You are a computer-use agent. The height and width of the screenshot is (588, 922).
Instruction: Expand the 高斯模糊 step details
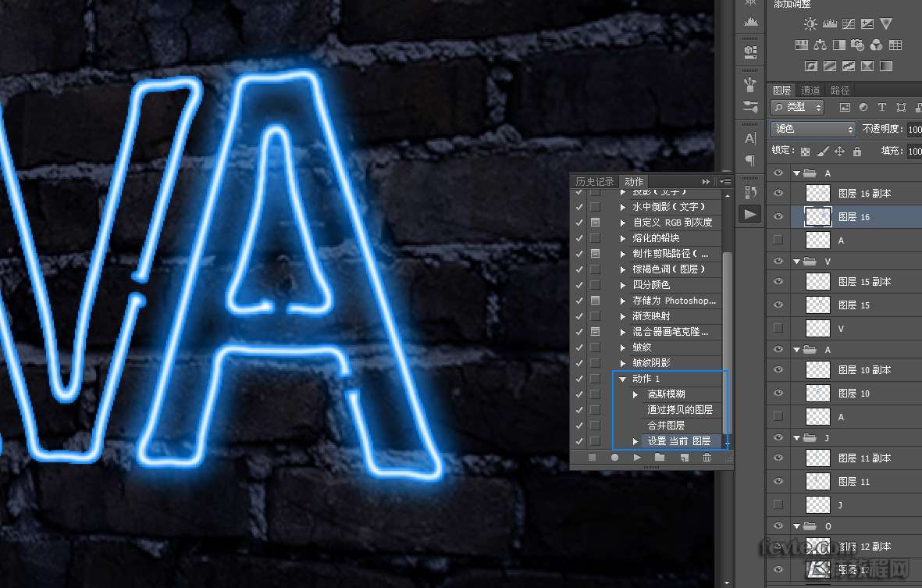click(635, 394)
